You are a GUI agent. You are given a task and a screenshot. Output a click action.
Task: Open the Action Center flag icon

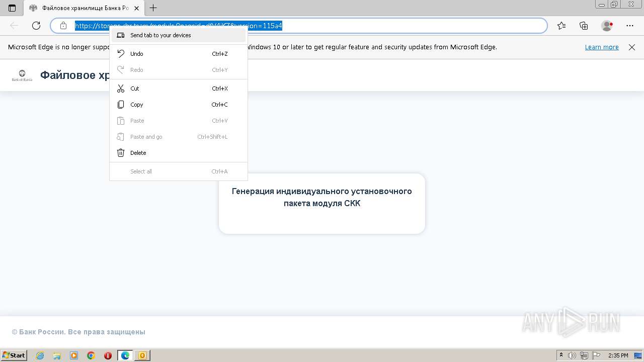[x=596, y=355]
